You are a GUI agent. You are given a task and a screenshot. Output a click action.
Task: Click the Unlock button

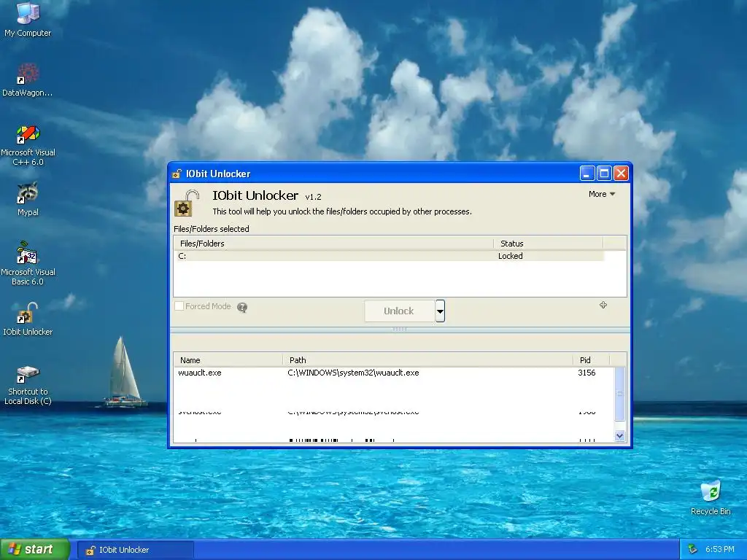click(x=399, y=311)
